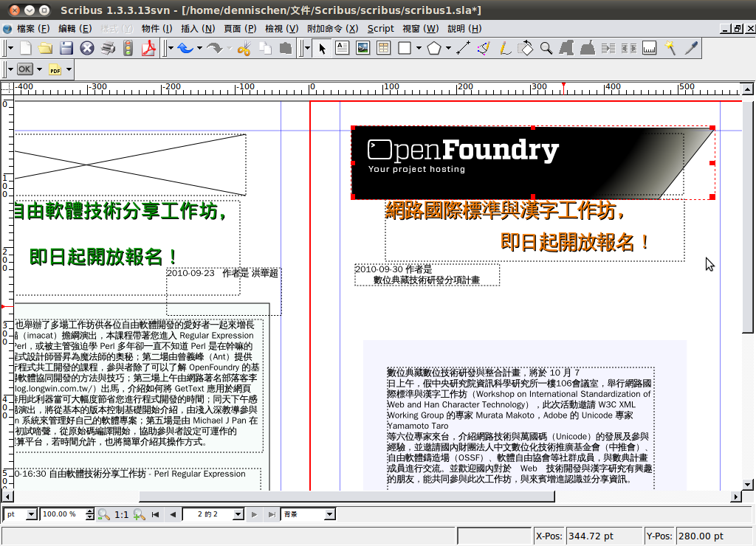The width and height of the screenshot is (756, 546).
Task: Click the OK button in second toolbar
Action: pyautogui.click(x=24, y=69)
